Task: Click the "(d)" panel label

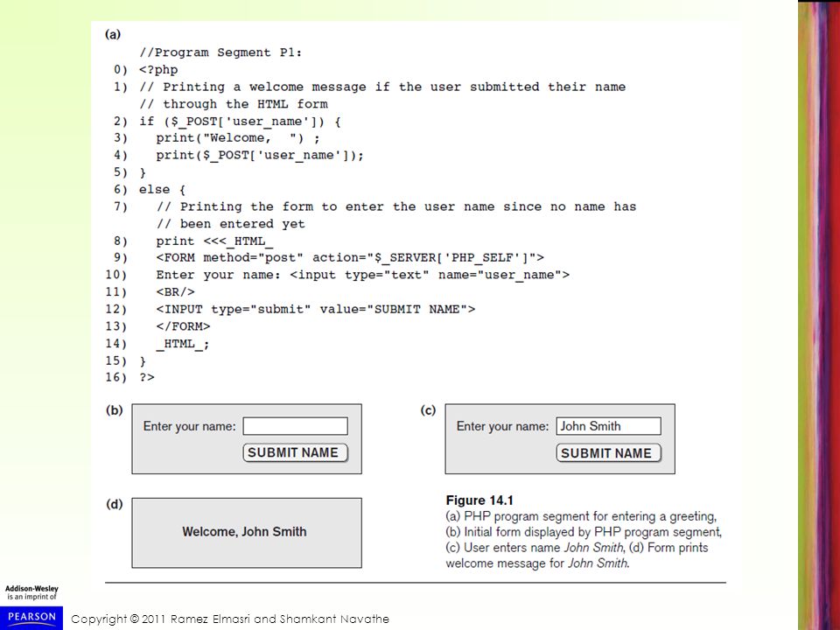Action: [x=114, y=504]
